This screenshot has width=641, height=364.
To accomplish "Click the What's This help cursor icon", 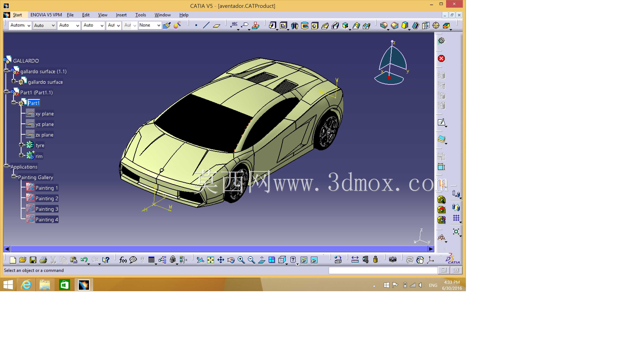I will coord(106,260).
